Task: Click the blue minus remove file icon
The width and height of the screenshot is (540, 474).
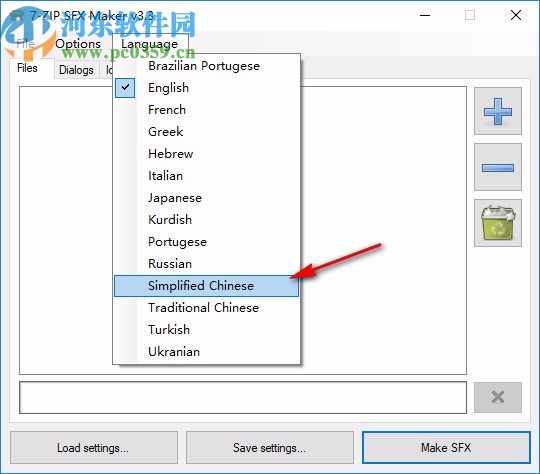Action: [498, 167]
